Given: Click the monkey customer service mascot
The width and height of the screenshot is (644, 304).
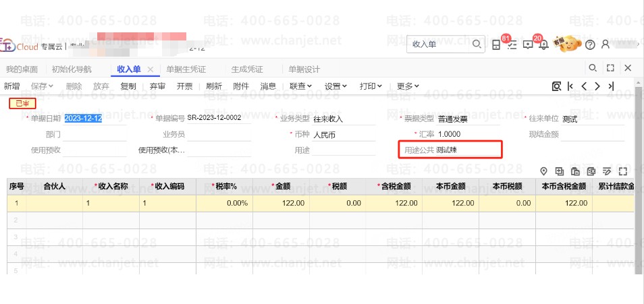Looking at the screenshot, I should coord(568,44).
